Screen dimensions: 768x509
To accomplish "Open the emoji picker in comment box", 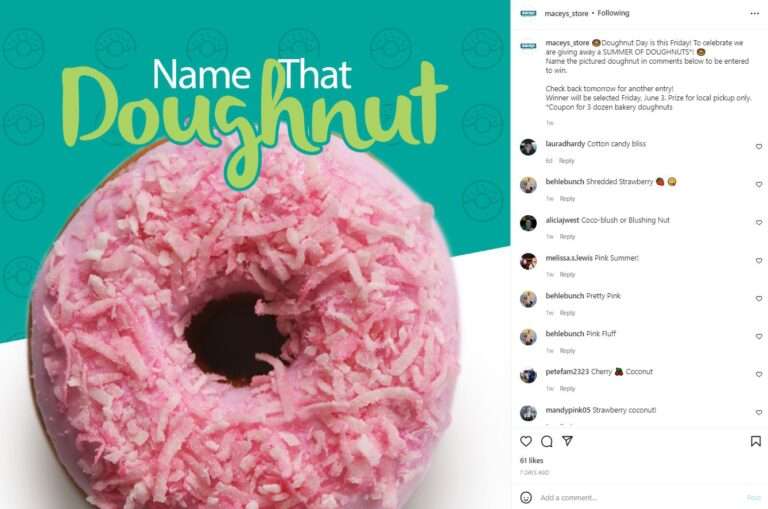I will [526, 498].
